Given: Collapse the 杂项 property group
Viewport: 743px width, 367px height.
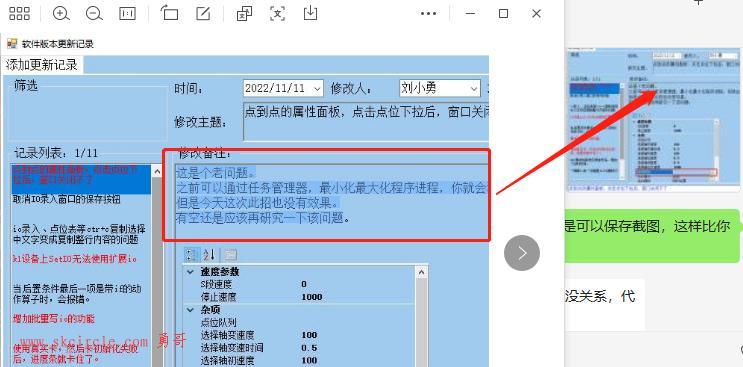Looking at the screenshot, I should coord(190,310).
